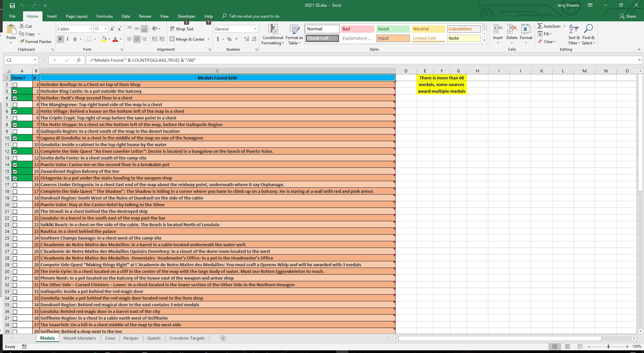Viewport: 644px width, 353px height.
Task: Check the Heliodor Rooftop checkbox
Action: point(15,85)
